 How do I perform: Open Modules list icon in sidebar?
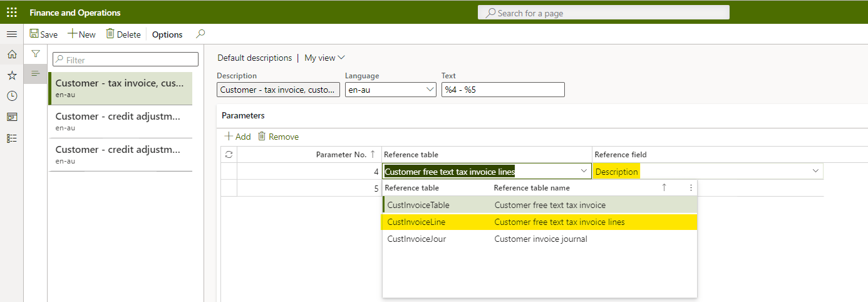pos(12,138)
